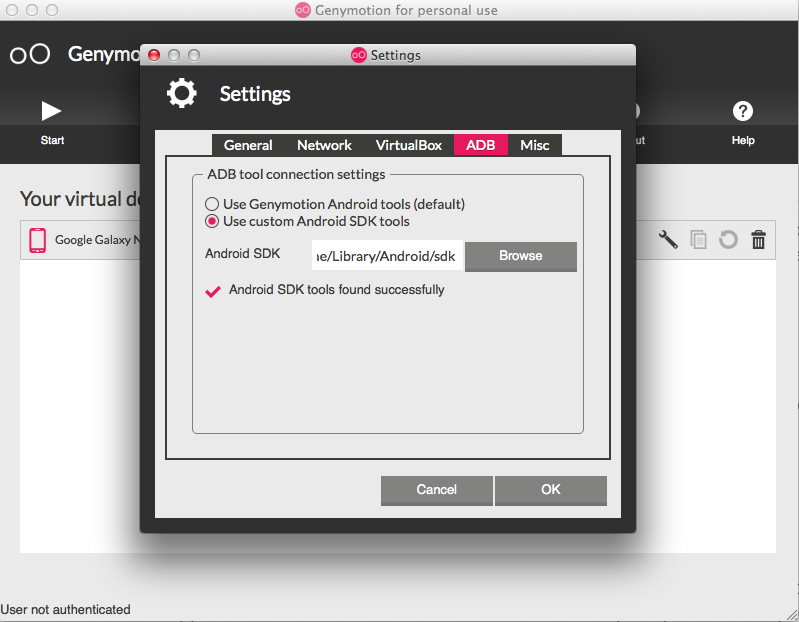
Task: Click the 'User not authenticated' status text
Action: [65, 609]
